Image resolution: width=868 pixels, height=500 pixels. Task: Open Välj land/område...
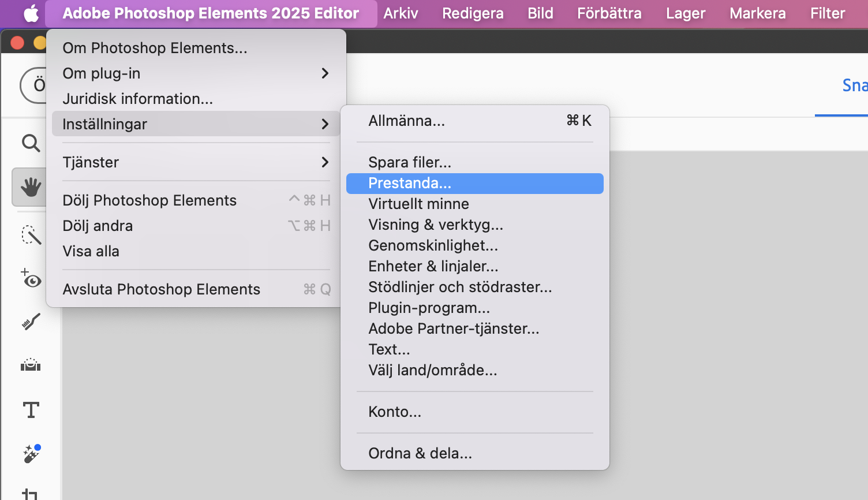(x=475, y=370)
